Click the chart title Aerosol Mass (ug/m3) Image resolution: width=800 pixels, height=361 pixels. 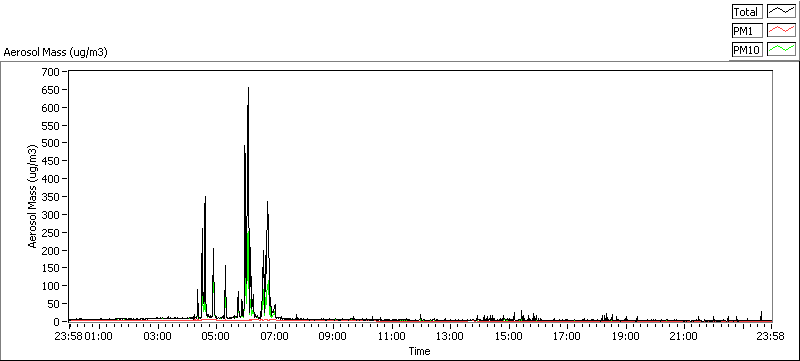coord(56,52)
